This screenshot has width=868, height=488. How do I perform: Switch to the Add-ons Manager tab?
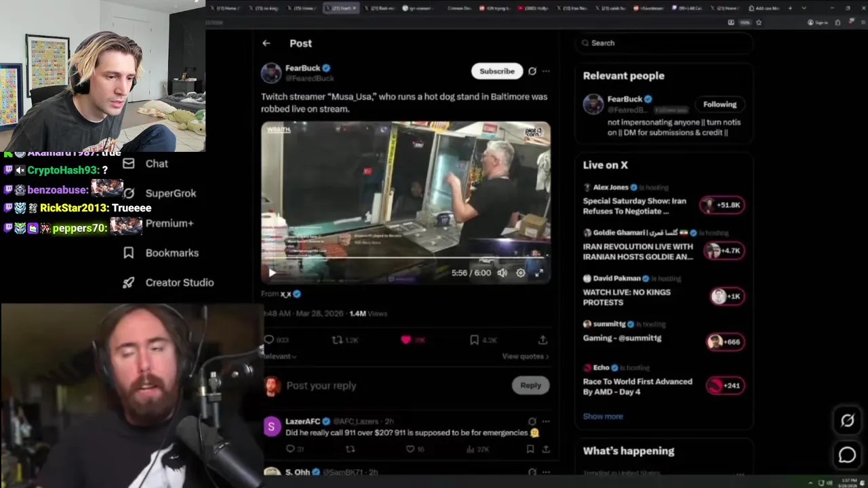click(765, 8)
